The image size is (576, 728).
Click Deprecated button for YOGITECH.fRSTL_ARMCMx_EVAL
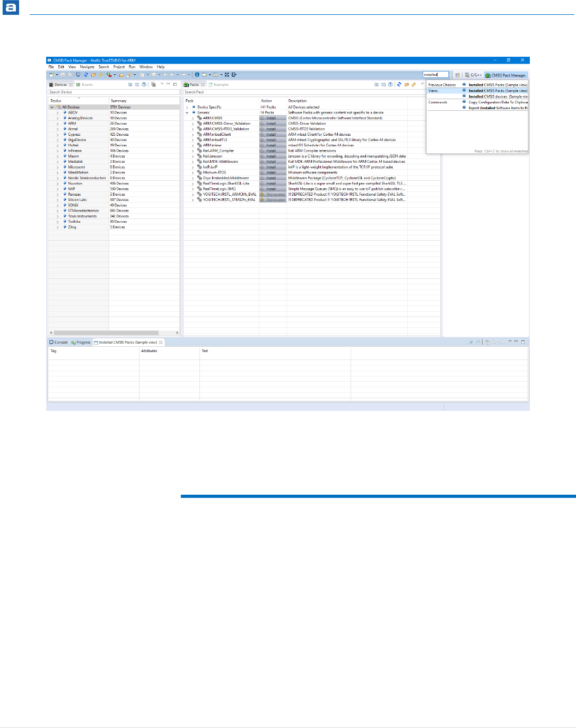272,194
